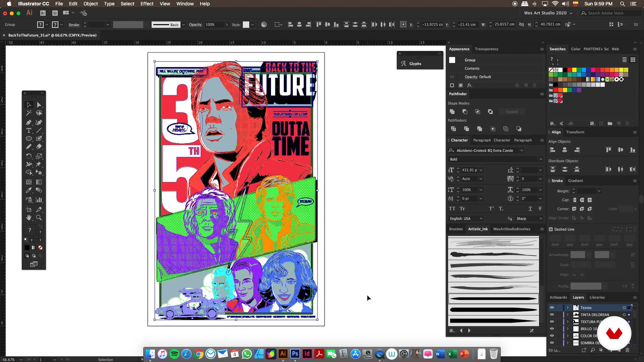Click the font size field 431.91

click(x=469, y=170)
